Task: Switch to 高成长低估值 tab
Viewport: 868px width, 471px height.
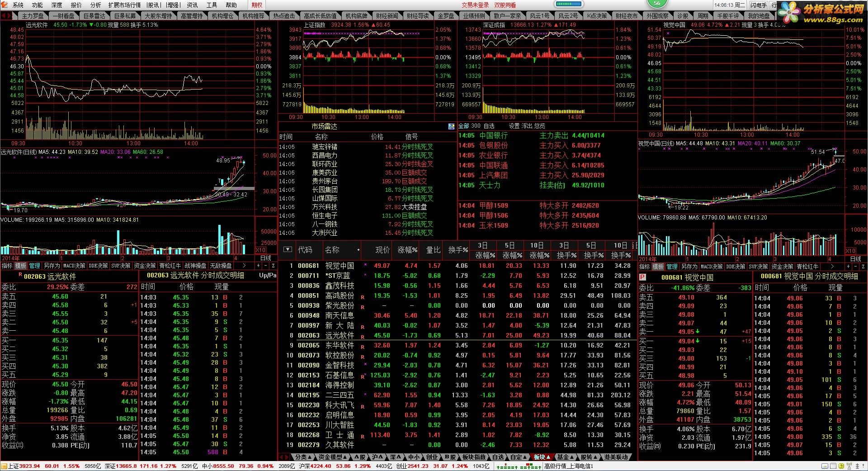Action: [320, 16]
